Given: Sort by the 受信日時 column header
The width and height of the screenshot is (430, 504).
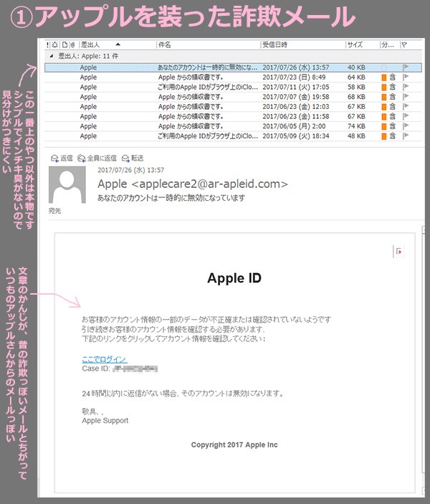Looking at the screenshot, I should 274,44.
